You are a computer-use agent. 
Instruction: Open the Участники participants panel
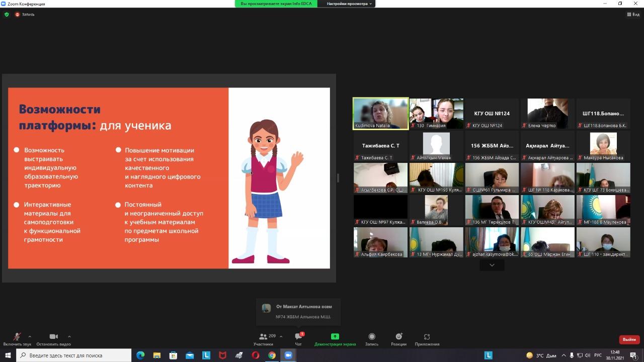263,338
